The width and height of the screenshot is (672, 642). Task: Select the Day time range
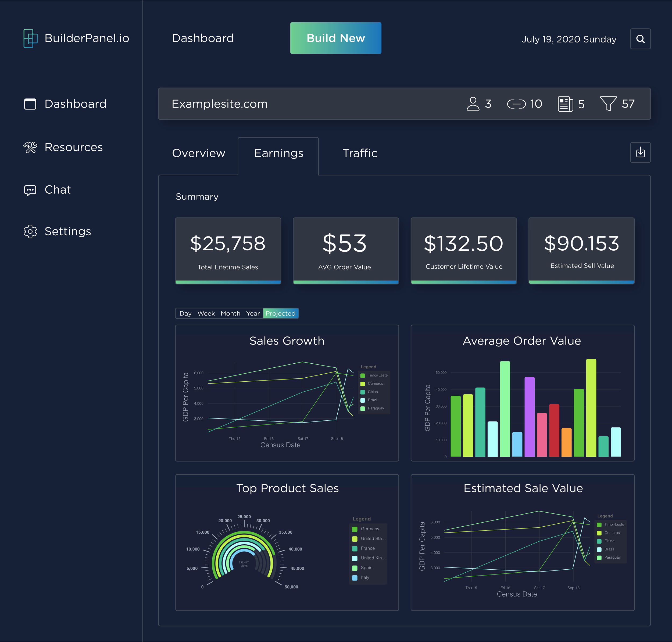pyautogui.click(x=185, y=314)
